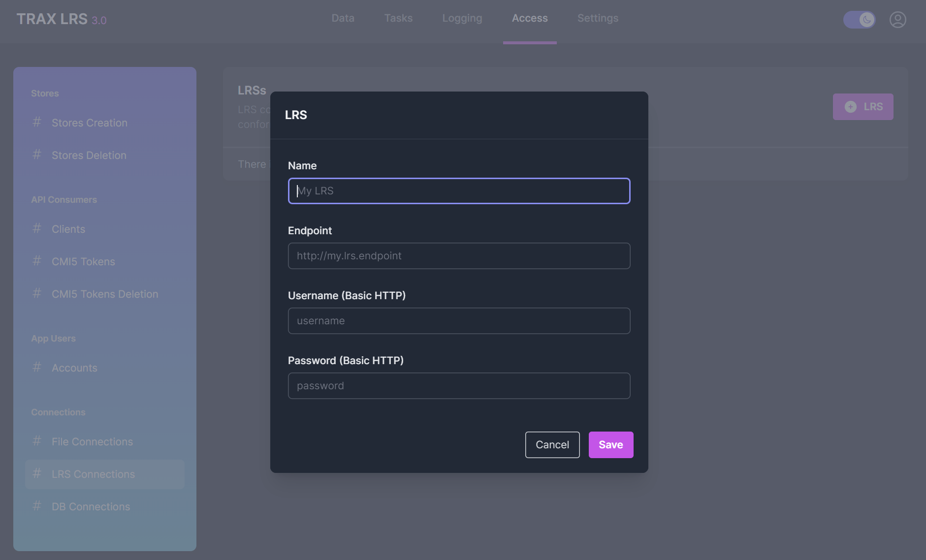This screenshot has height=560, width=926.
Task: Click the plus icon on LRS button
Action: [x=850, y=107]
